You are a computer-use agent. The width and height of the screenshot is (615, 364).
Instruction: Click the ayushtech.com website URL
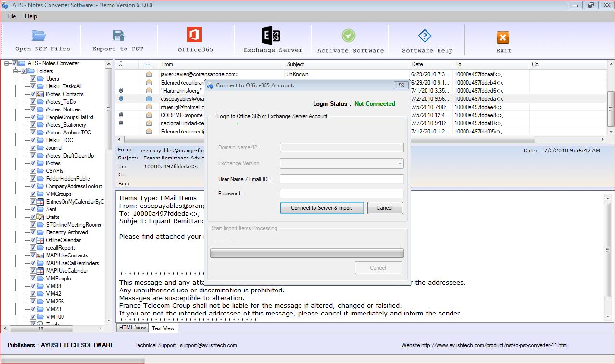click(495, 345)
